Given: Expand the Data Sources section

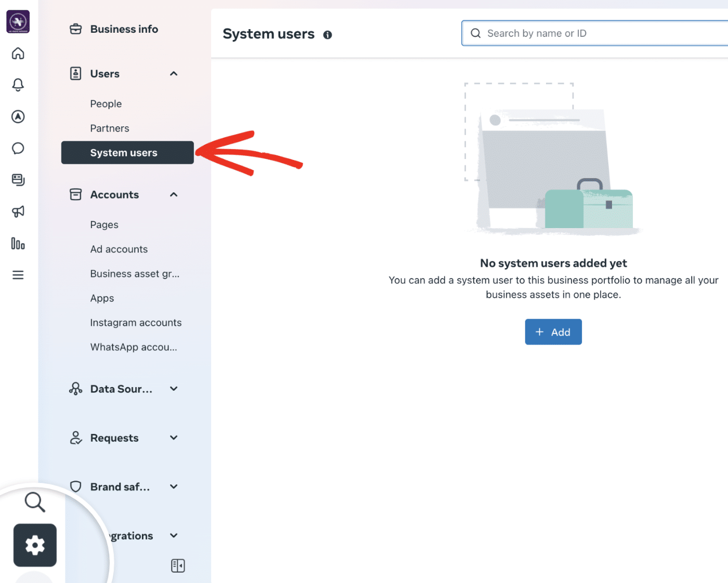Looking at the screenshot, I should pyautogui.click(x=173, y=388).
